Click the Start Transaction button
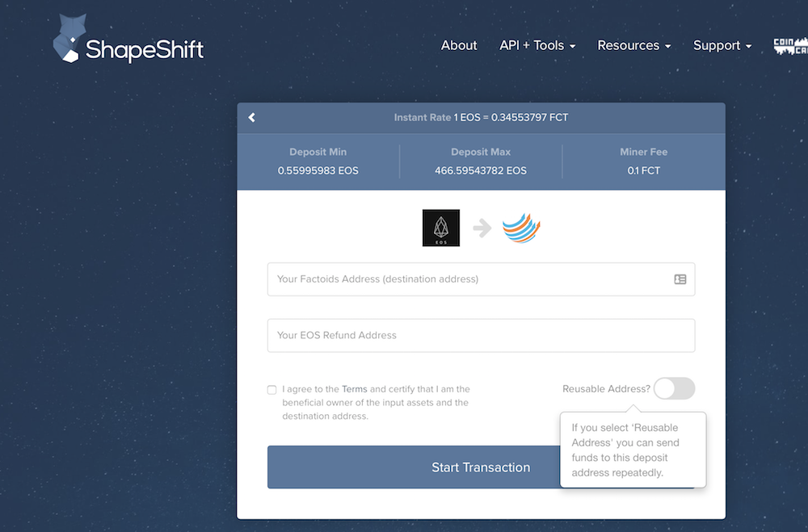 pyautogui.click(x=414, y=467)
